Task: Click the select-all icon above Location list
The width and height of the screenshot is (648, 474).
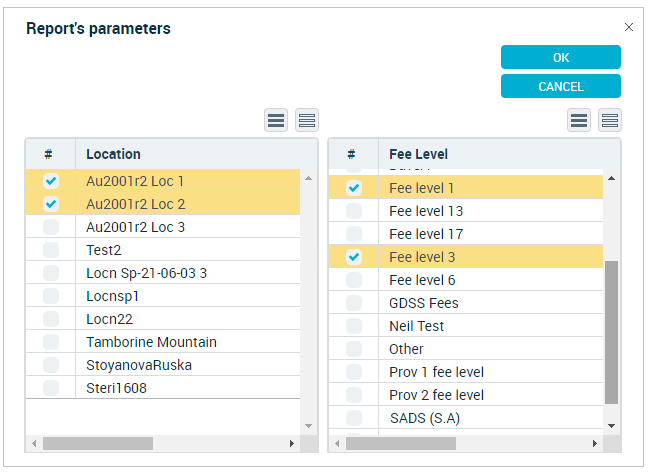Action: tap(276, 120)
